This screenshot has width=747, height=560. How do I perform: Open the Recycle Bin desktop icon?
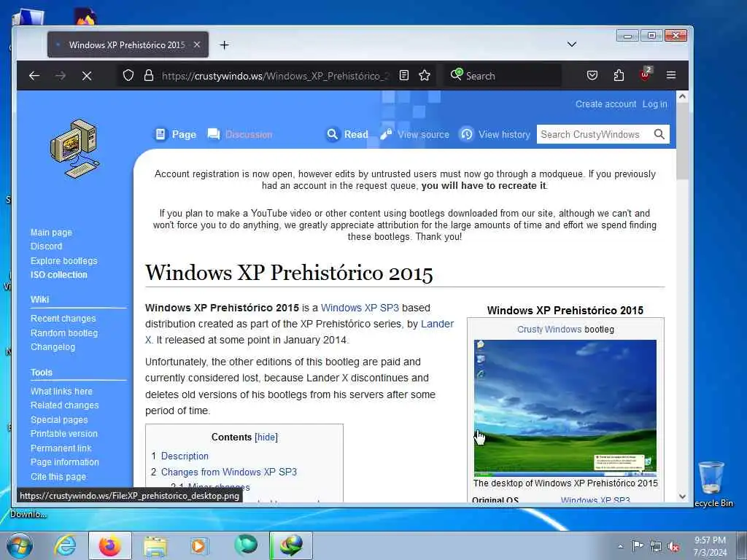(x=712, y=484)
